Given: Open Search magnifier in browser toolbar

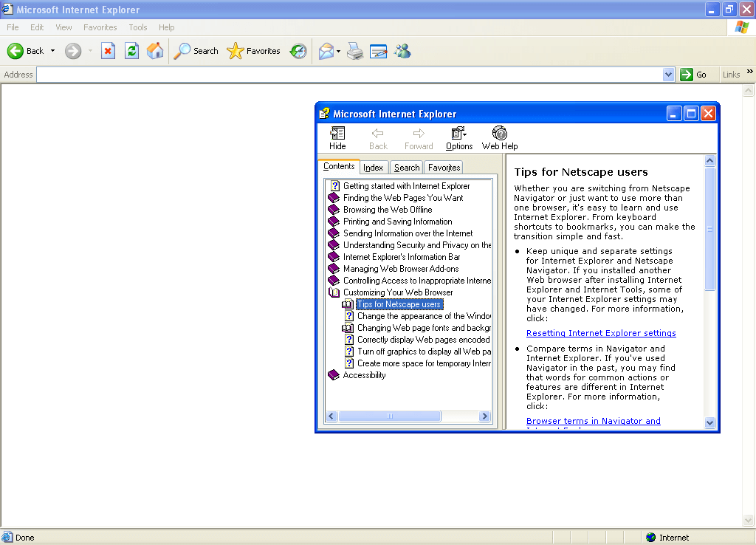Looking at the screenshot, I should 182,51.
